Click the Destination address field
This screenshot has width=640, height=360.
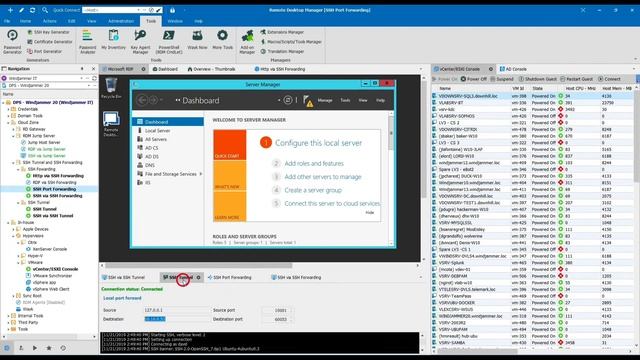pos(176,319)
